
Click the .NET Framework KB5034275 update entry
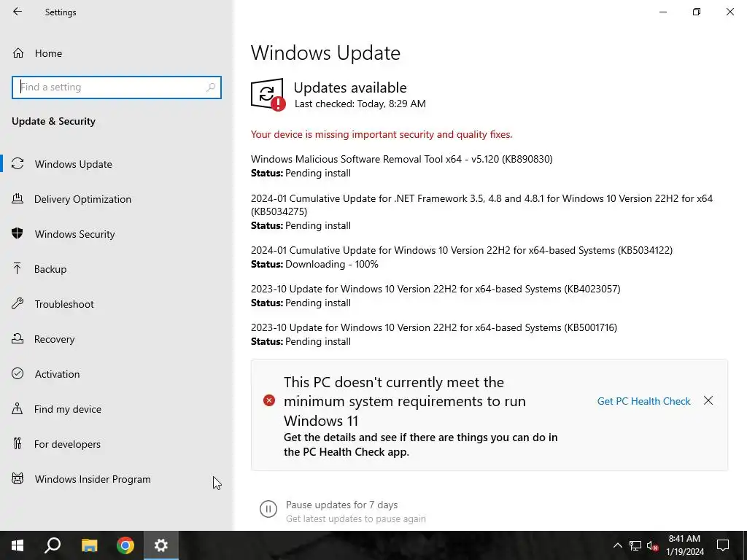pyautogui.click(x=481, y=205)
